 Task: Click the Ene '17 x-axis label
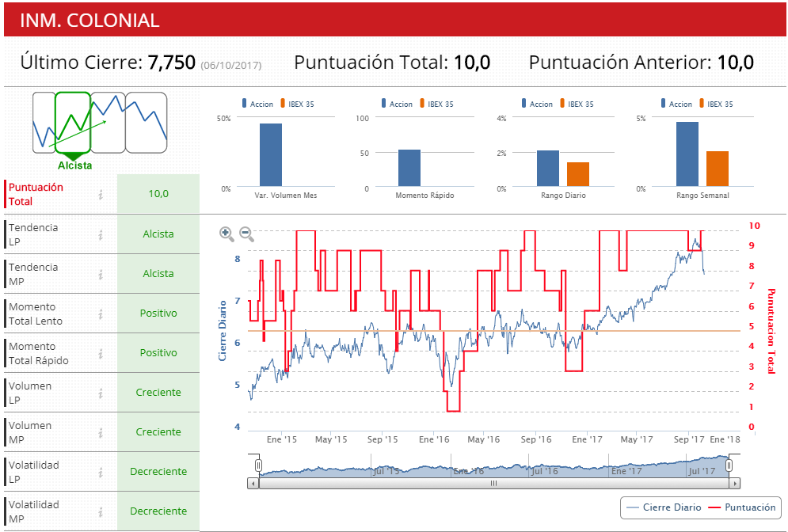point(587,439)
